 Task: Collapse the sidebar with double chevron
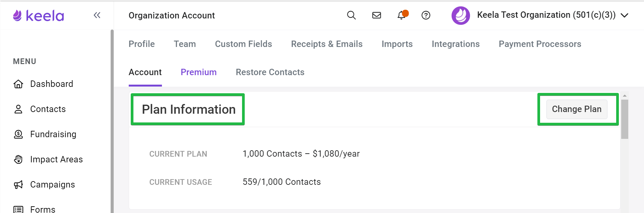[97, 15]
